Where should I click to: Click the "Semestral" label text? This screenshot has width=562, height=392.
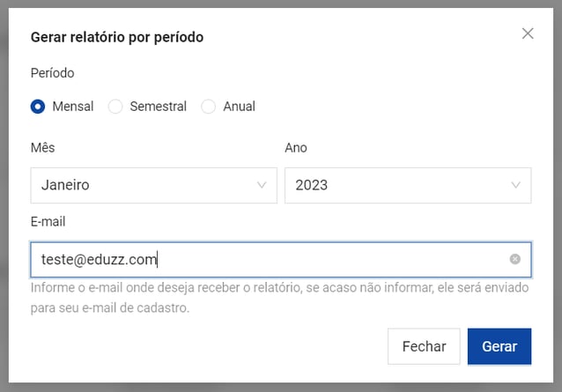159,107
